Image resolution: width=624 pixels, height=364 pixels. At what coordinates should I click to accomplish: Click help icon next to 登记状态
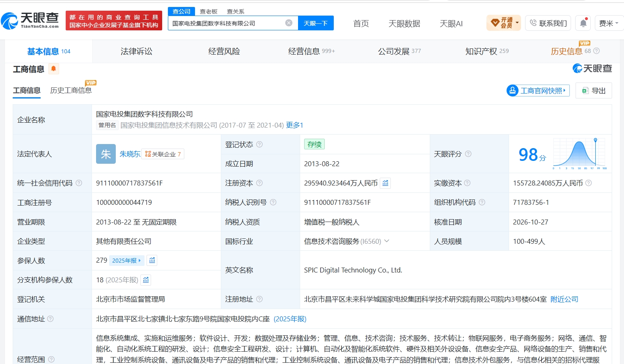[259, 144]
